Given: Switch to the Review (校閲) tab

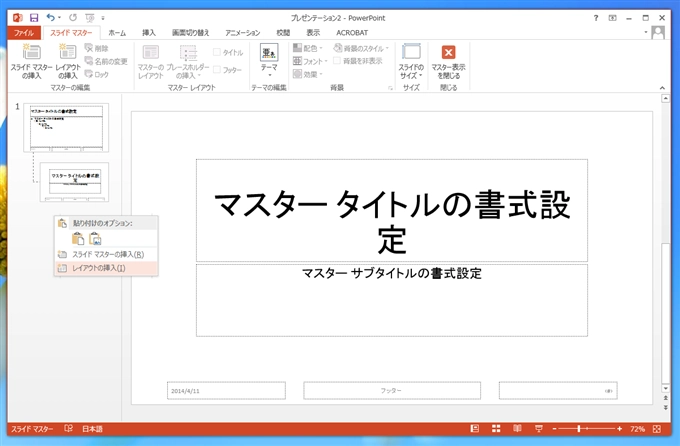Looking at the screenshot, I should [x=283, y=33].
